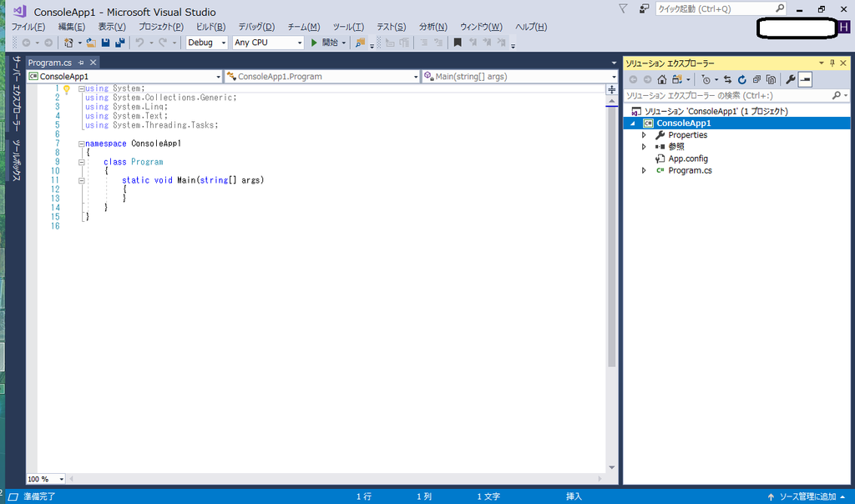This screenshot has width=855, height=504.
Task: Open the ヘルプ(H) menu
Action: (531, 27)
